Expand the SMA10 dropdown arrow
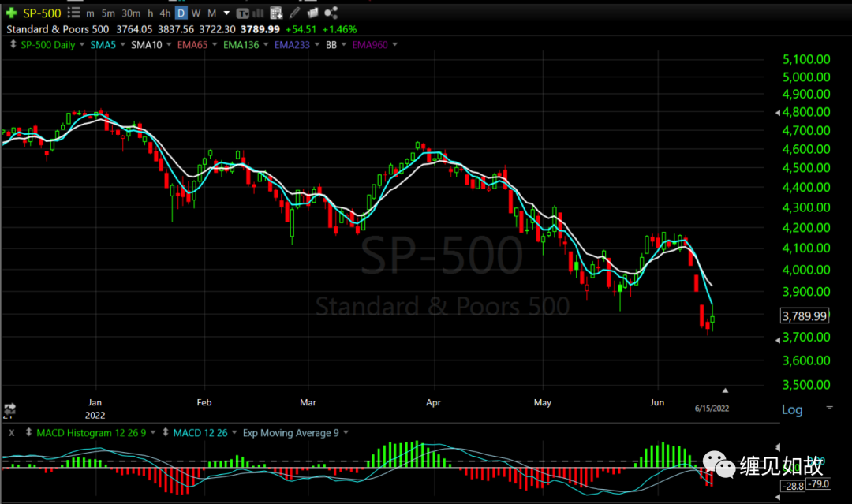The width and height of the screenshot is (852, 504). [x=169, y=44]
